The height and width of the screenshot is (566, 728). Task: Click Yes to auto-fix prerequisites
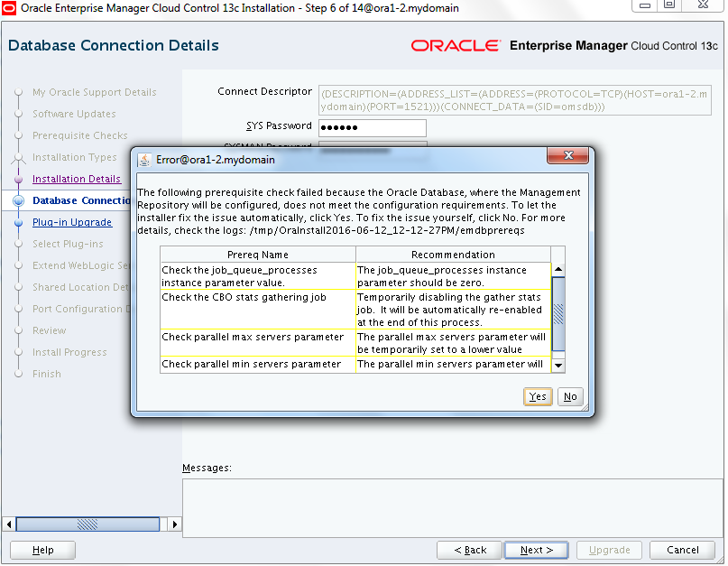(538, 396)
